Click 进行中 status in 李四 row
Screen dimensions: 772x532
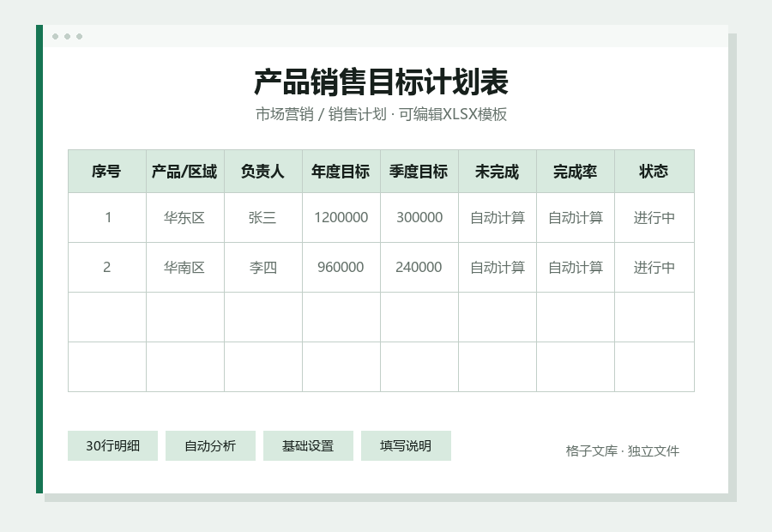(654, 268)
